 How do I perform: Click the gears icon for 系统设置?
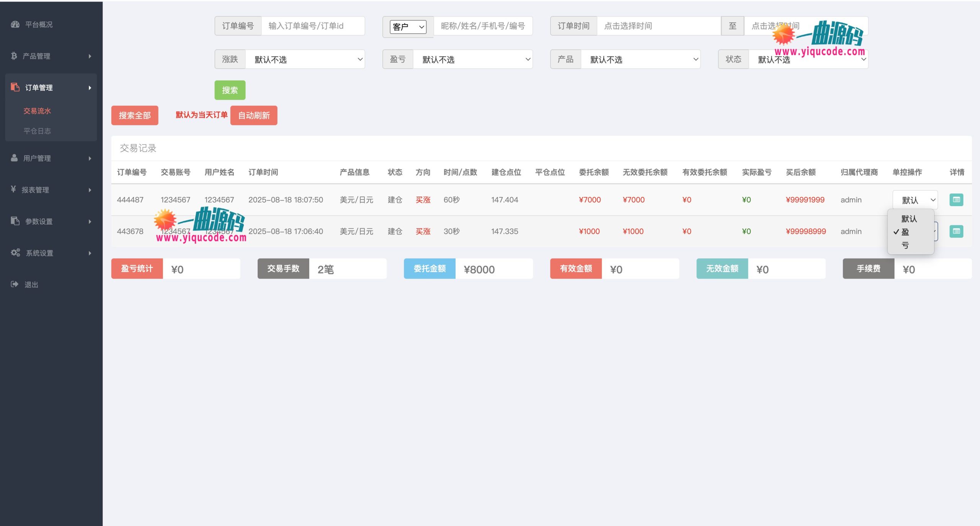pyautogui.click(x=15, y=252)
